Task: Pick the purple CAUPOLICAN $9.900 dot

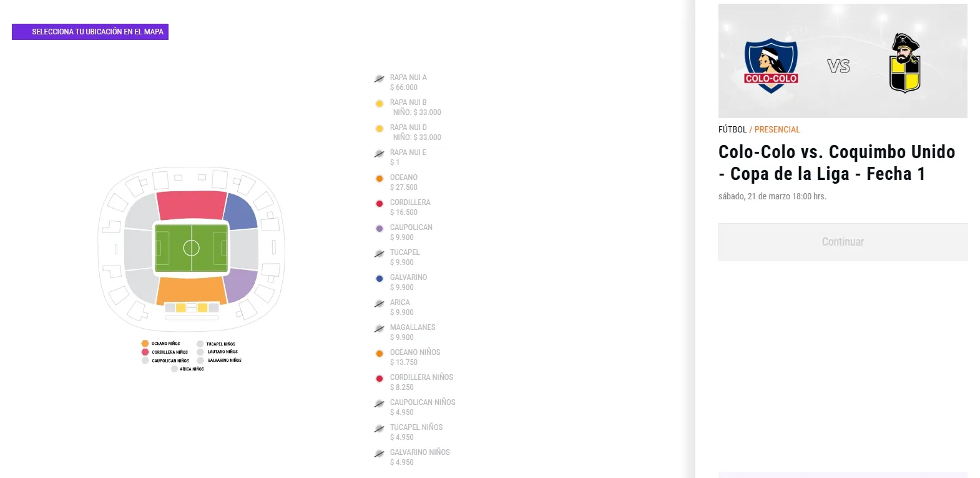Action: point(379,229)
